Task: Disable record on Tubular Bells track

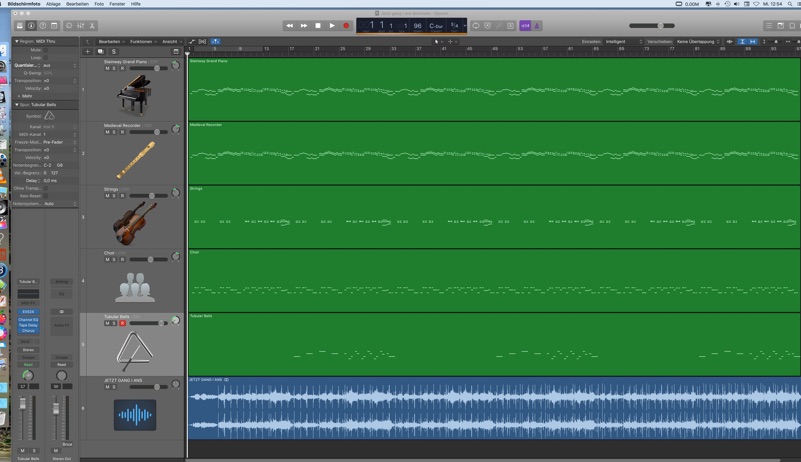Action: pyautogui.click(x=122, y=323)
